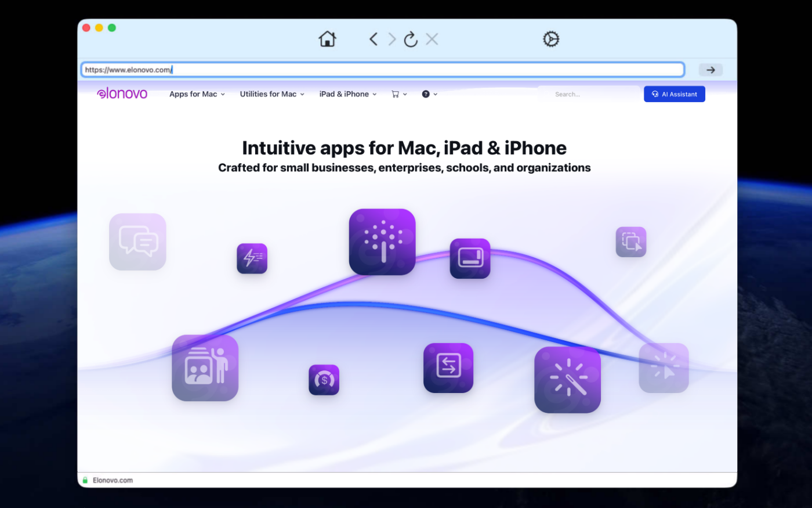Click the magic wand app icon

[x=567, y=380]
